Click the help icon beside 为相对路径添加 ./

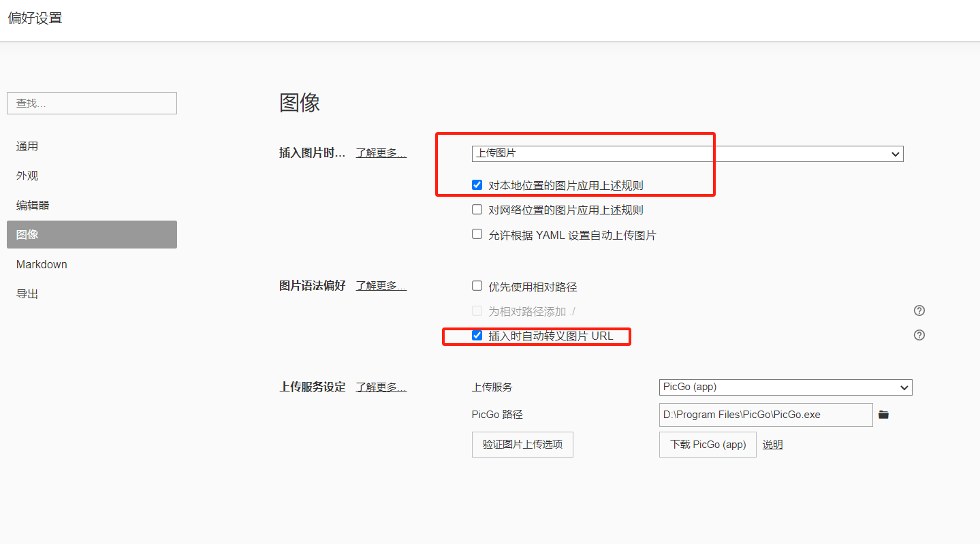click(919, 311)
